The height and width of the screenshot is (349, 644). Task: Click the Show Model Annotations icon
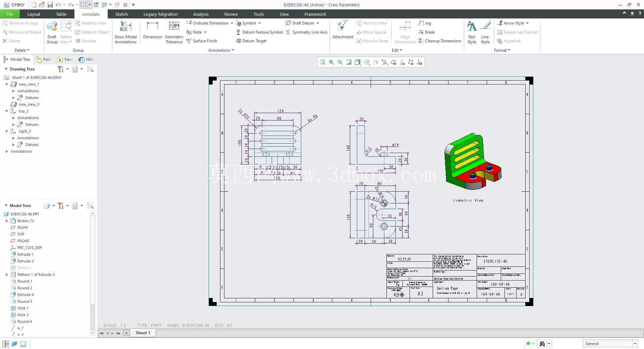125,32
